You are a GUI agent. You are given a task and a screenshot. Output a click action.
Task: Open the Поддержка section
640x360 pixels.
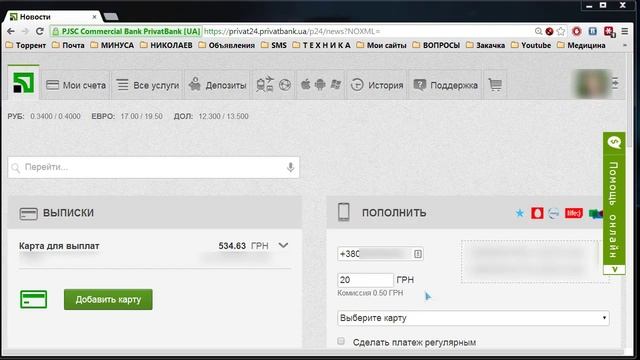click(x=445, y=85)
